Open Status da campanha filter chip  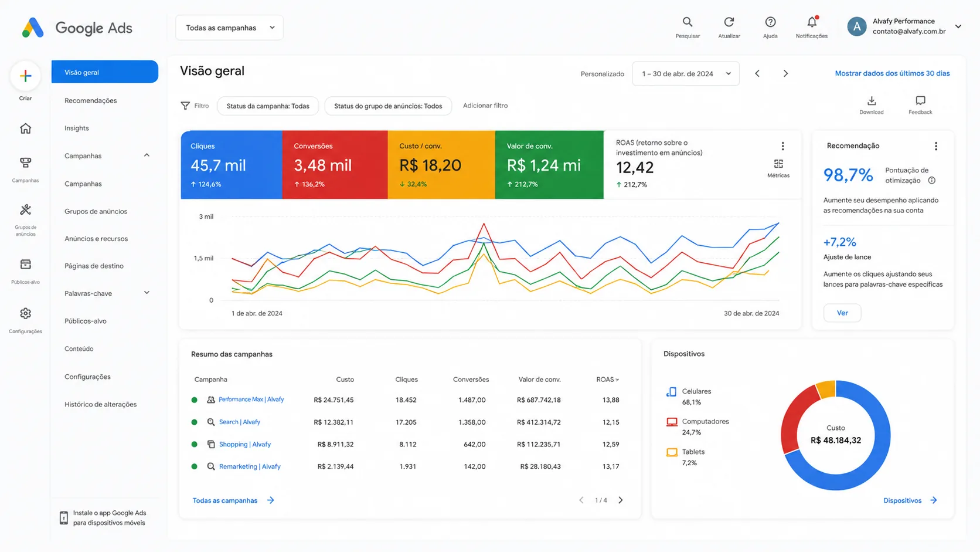[x=268, y=106]
